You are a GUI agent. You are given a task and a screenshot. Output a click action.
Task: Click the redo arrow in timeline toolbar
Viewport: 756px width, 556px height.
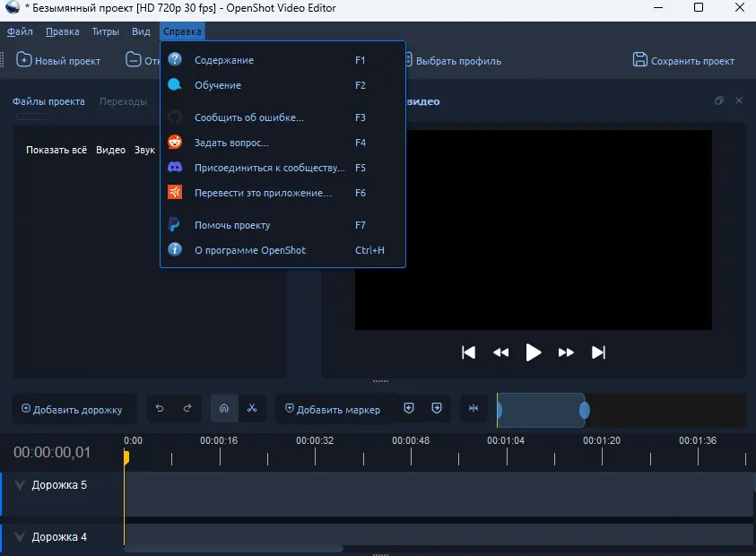[x=187, y=409]
